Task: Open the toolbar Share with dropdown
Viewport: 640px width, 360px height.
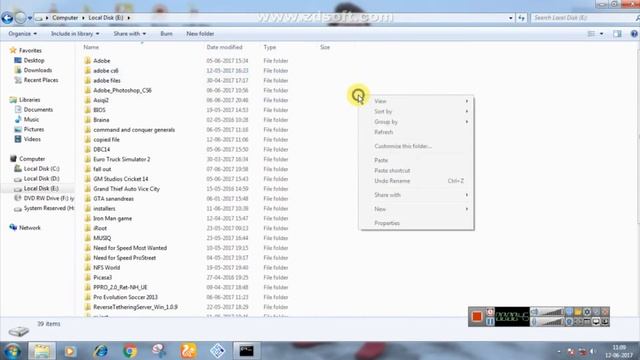Action: (129, 34)
